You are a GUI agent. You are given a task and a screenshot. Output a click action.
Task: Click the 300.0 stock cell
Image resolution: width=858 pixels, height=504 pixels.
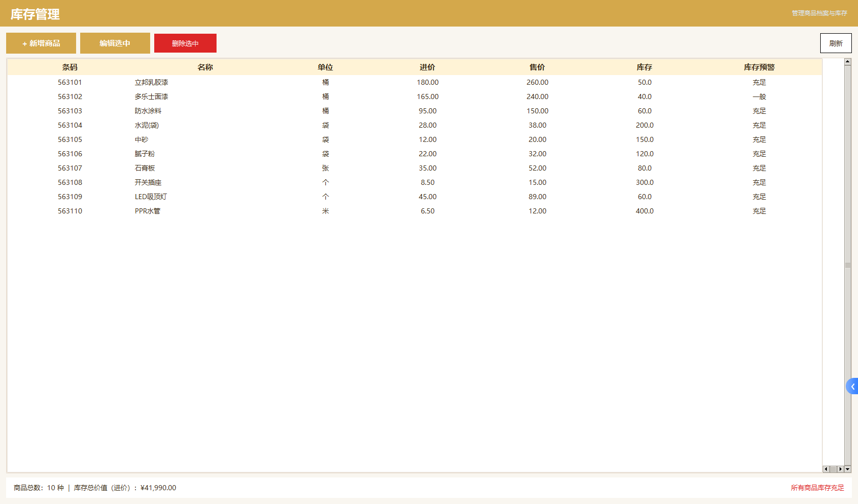pyautogui.click(x=645, y=182)
